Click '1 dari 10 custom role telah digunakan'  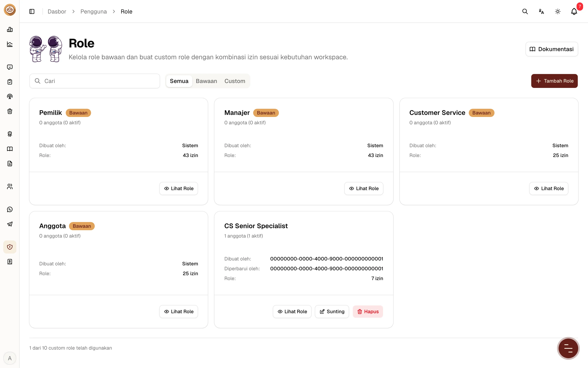(70, 348)
